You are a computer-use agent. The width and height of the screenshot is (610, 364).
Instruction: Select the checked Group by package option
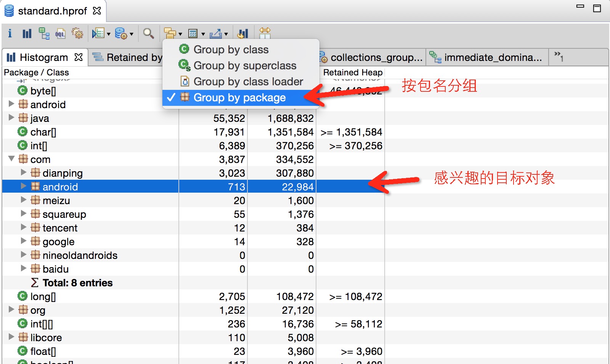coord(239,97)
